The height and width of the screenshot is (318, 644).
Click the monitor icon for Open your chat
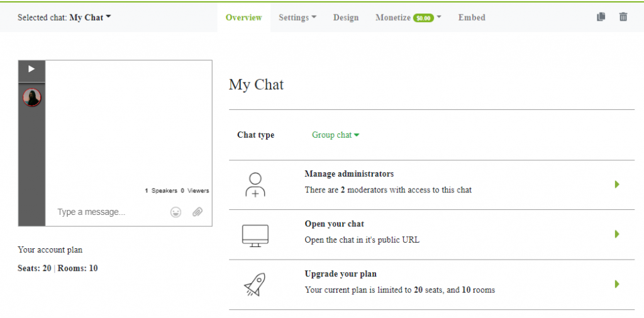255,236
